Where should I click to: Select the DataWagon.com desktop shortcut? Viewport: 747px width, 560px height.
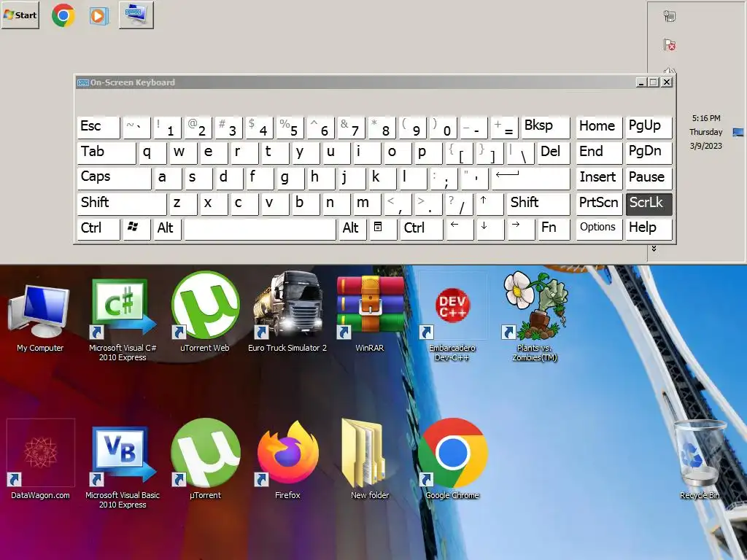[41, 460]
